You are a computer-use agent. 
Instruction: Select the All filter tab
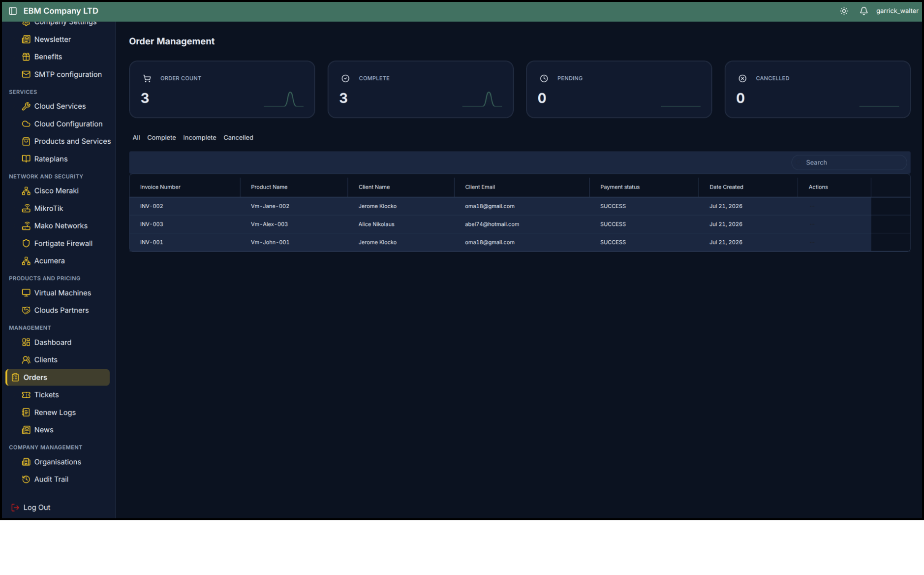136,138
